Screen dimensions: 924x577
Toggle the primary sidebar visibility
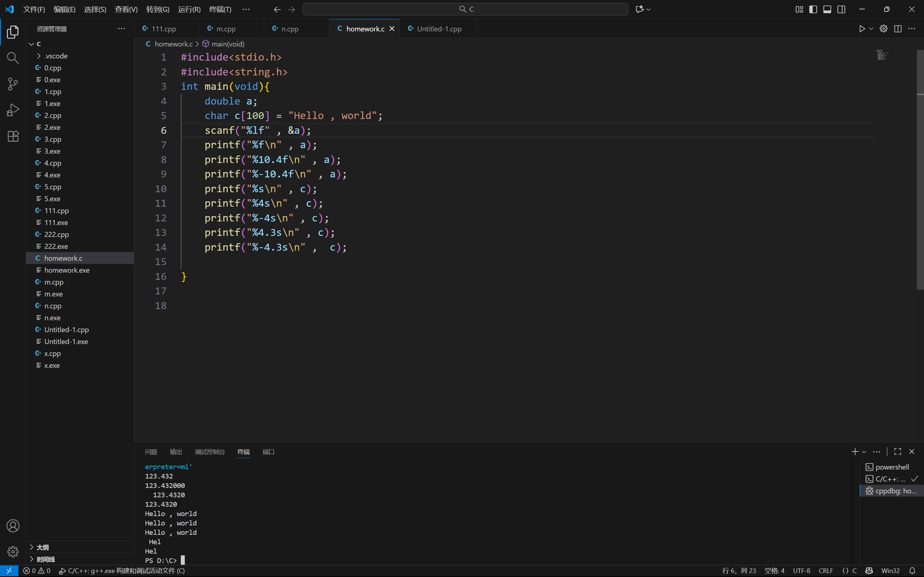(x=813, y=9)
